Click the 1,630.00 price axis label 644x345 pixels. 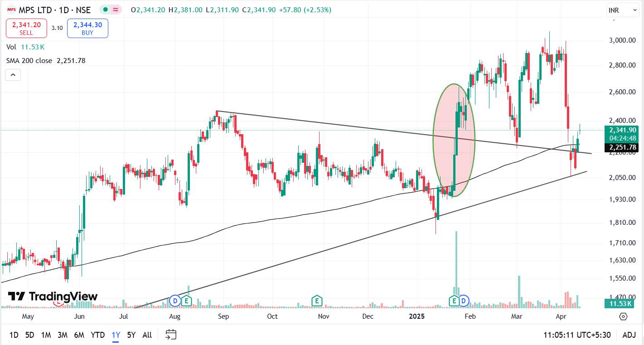click(622, 260)
